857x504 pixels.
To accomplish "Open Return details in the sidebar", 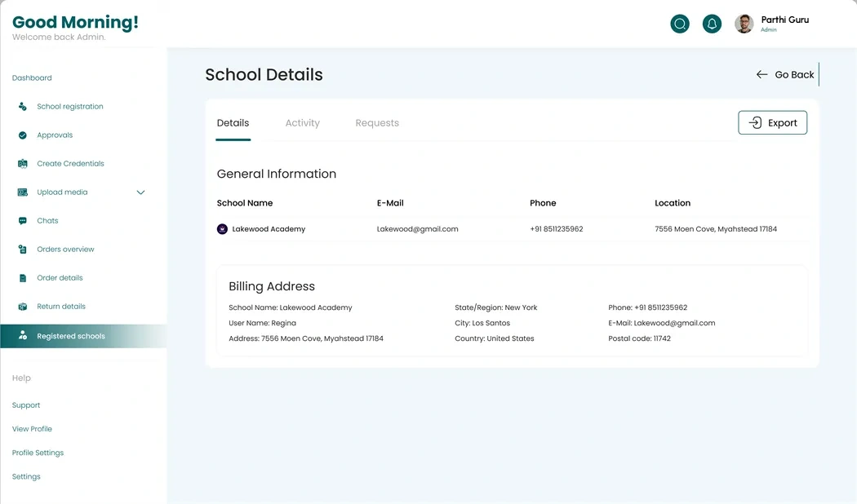I will point(61,307).
